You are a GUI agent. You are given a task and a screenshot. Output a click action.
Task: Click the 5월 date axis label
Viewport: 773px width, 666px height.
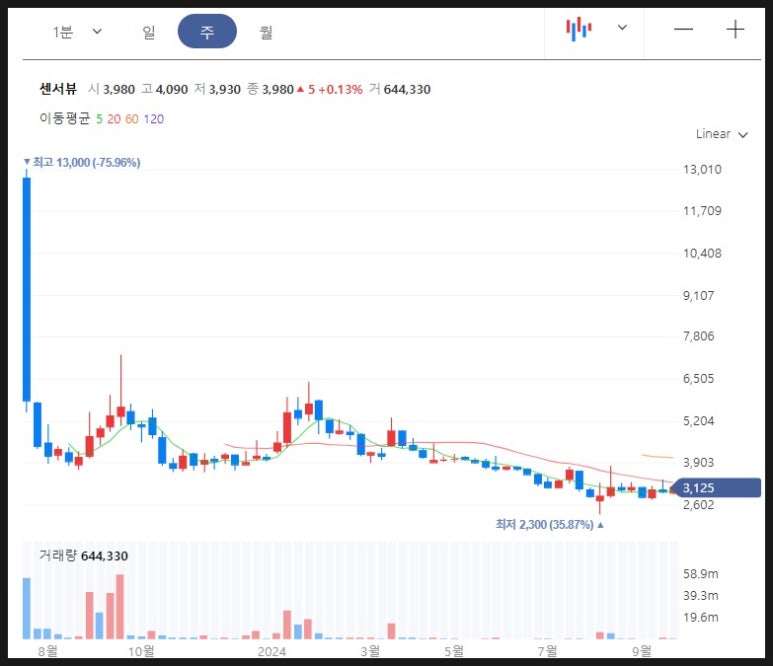(454, 651)
